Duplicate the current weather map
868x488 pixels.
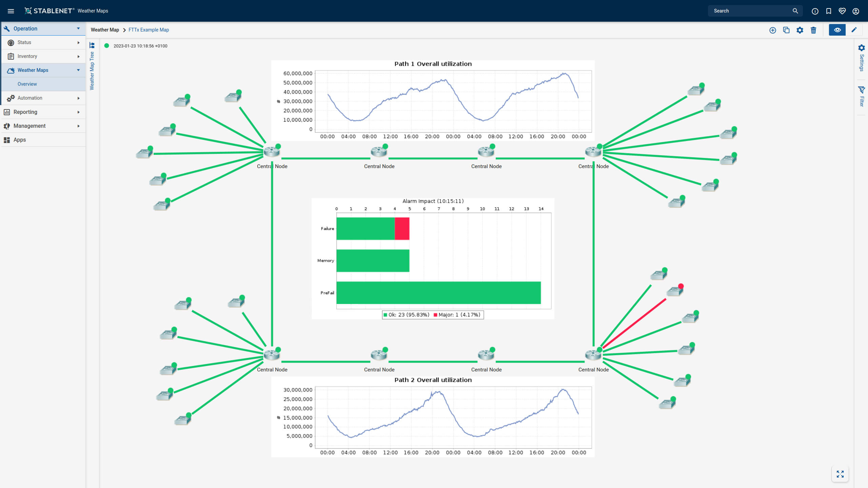(x=786, y=30)
